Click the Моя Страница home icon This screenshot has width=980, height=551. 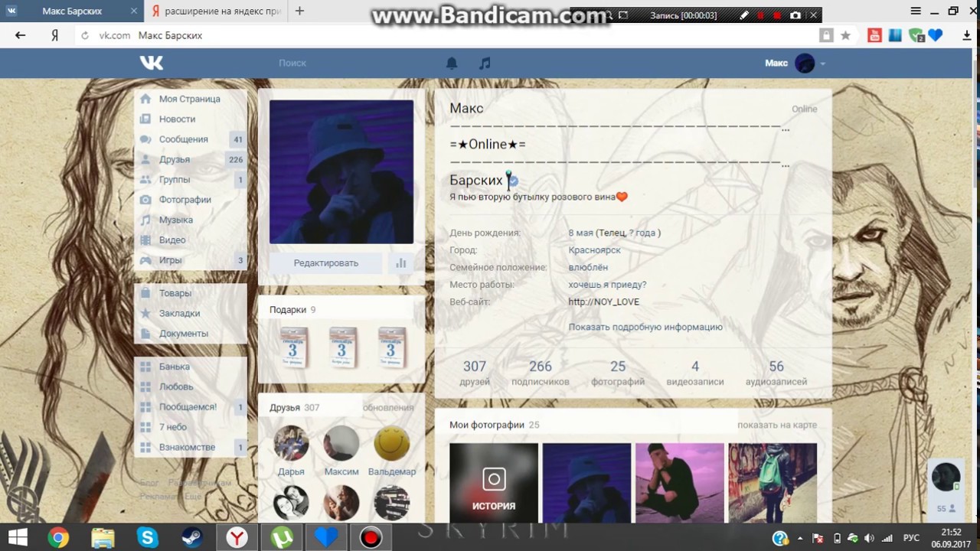(145, 99)
